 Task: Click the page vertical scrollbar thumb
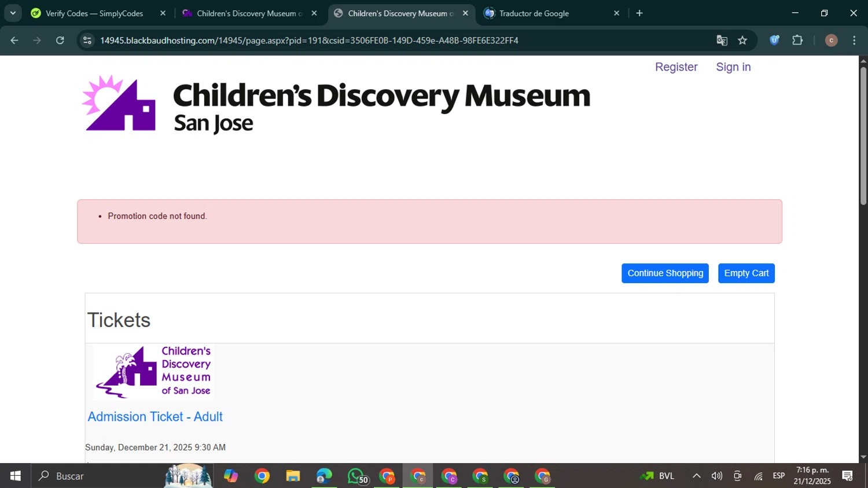coord(863,136)
